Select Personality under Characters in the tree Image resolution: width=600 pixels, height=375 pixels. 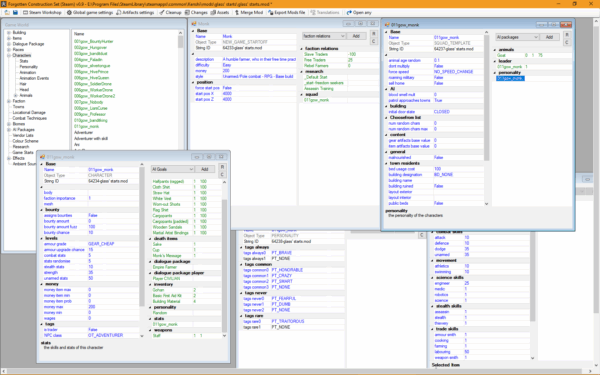[x=29, y=67]
